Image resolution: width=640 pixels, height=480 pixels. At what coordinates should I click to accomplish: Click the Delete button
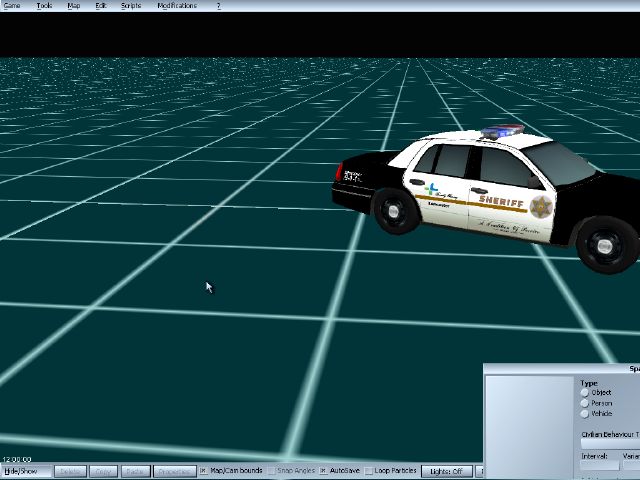click(70, 471)
